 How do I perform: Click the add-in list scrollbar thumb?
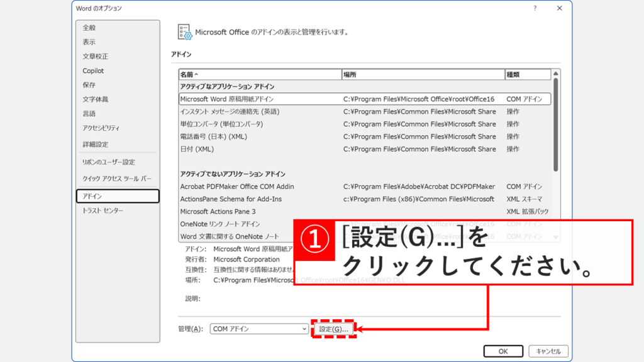pos(556,124)
